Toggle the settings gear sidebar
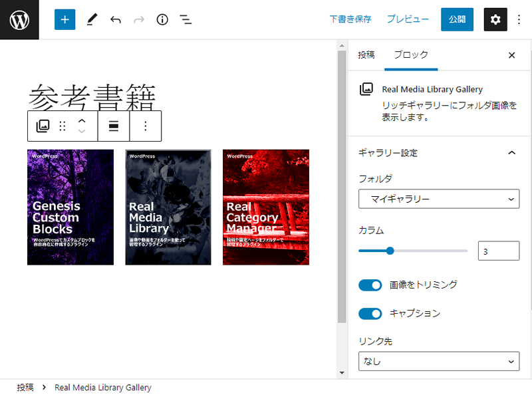Image resolution: width=532 pixels, height=395 pixels. (495, 20)
